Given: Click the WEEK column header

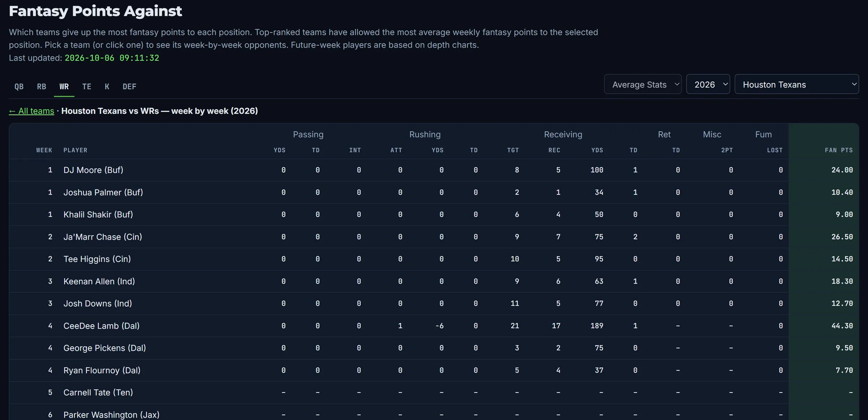Looking at the screenshot, I should pyautogui.click(x=44, y=150).
